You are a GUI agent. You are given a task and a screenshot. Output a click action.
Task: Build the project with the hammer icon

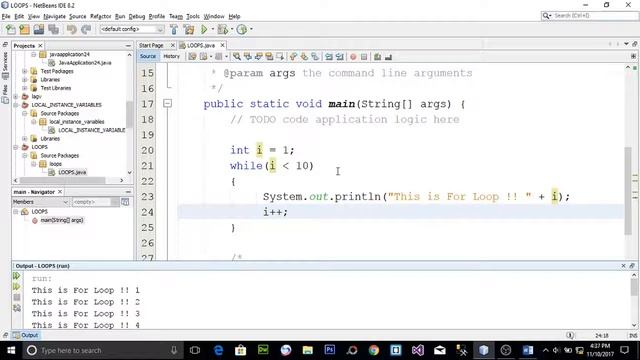point(174,29)
